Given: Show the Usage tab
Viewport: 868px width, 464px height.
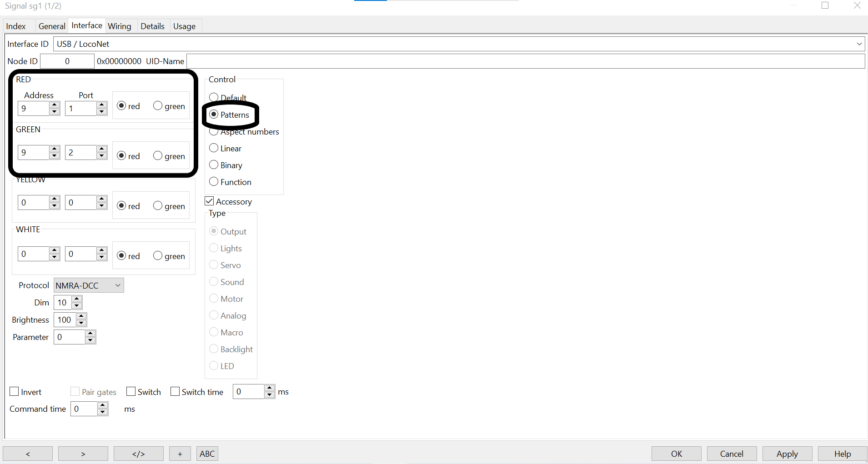Looking at the screenshot, I should (184, 26).
